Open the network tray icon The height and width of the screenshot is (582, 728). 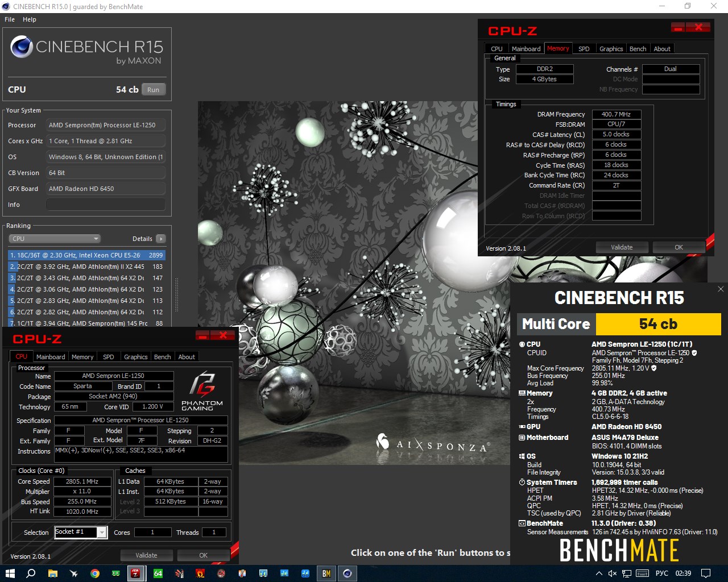point(627,573)
